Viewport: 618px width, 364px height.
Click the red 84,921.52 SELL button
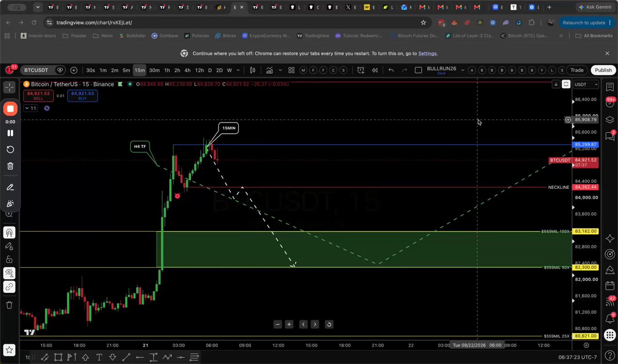pos(39,95)
